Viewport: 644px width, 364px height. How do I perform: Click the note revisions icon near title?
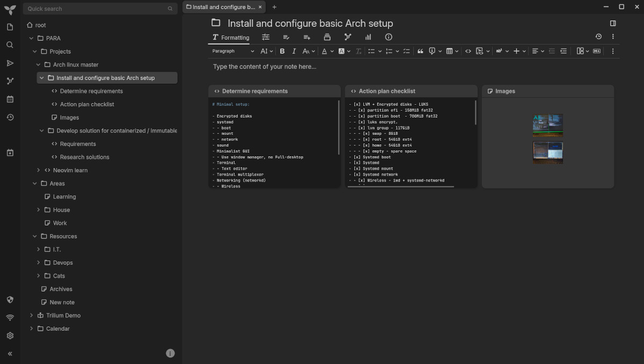click(598, 37)
